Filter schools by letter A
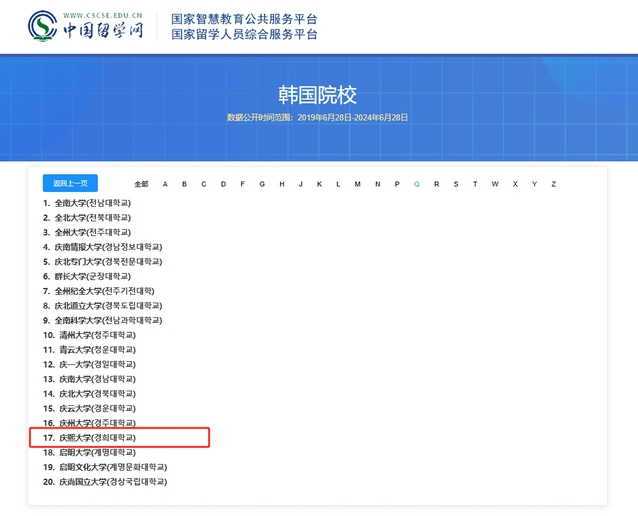 [x=165, y=184]
